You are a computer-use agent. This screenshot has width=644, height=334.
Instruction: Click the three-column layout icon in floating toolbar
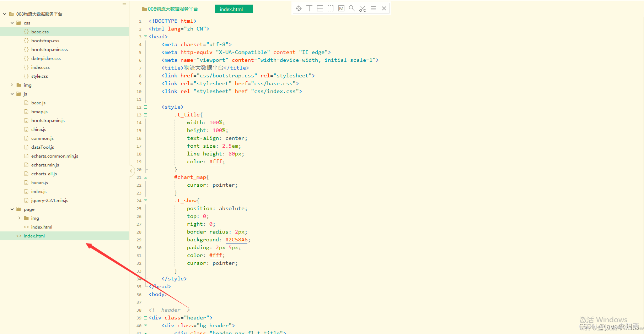tap(331, 9)
